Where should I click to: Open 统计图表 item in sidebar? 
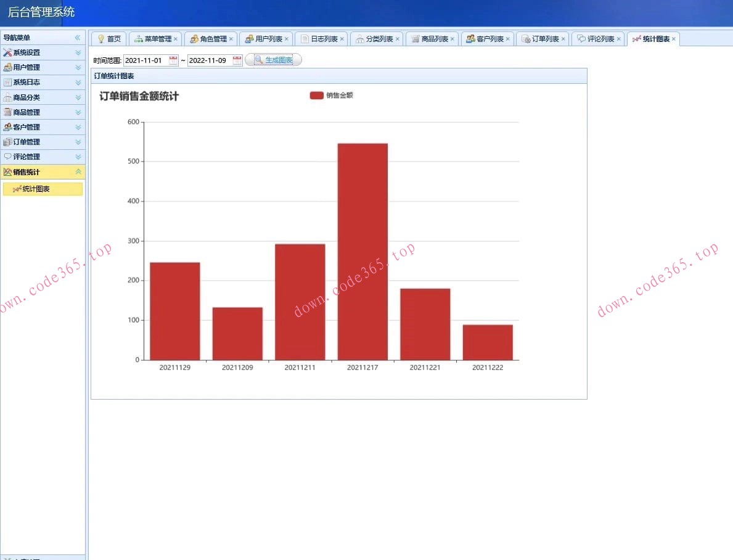tap(36, 189)
